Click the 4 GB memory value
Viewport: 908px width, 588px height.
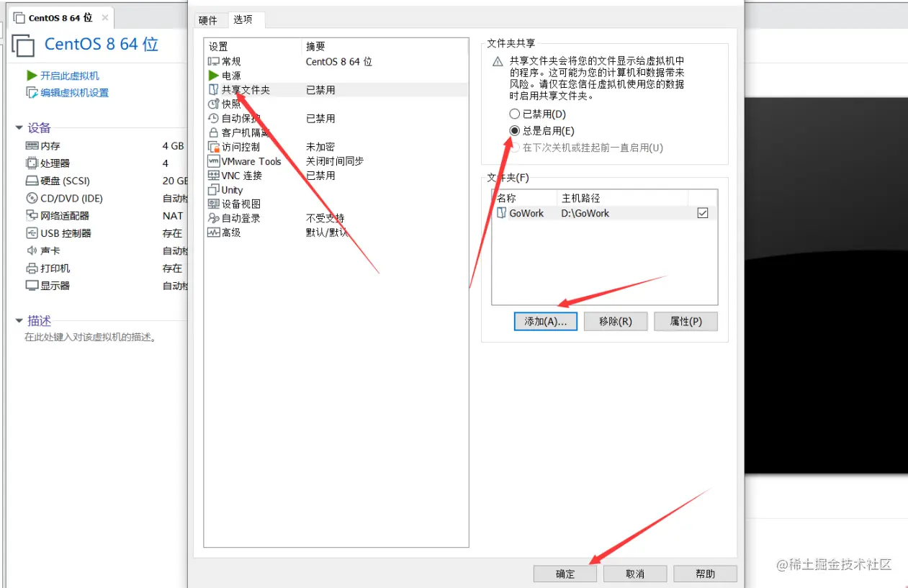coord(174,146)
